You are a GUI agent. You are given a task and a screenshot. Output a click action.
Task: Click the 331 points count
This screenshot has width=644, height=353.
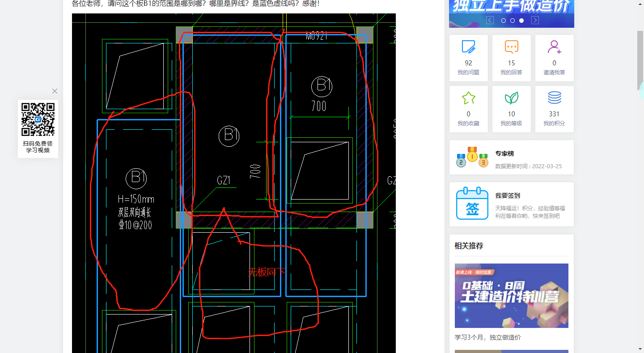point(554,114)
